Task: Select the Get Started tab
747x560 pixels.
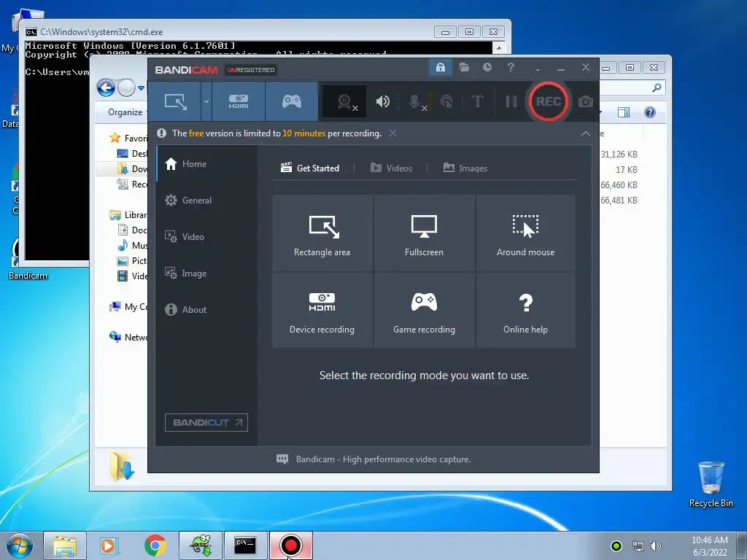Action: pos(310,168)
